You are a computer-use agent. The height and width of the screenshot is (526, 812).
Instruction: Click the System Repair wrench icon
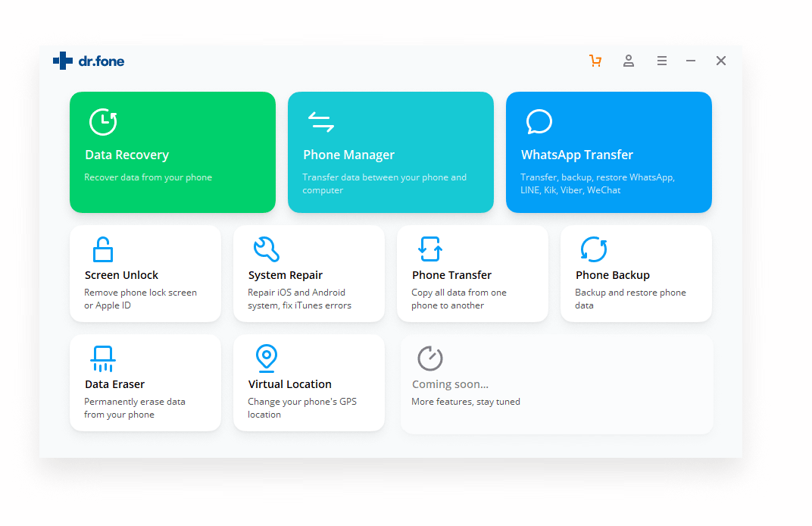(x=266, y=249)
